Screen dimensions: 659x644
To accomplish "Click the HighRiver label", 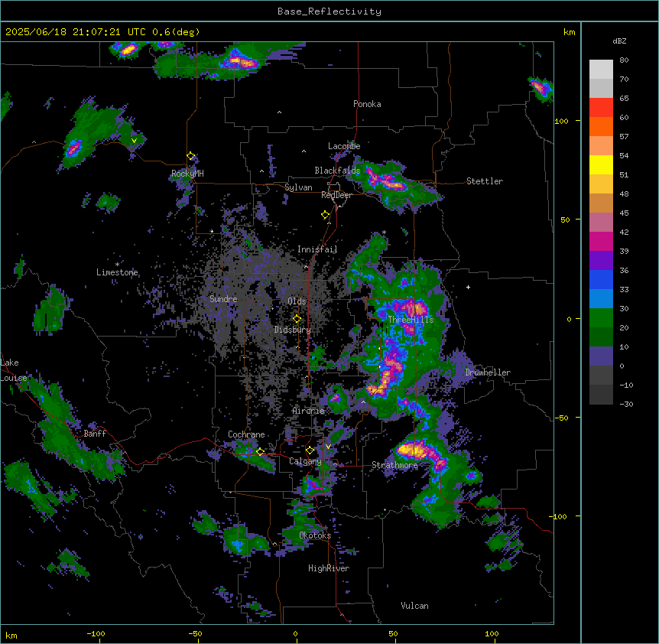I will coord(329,568).
